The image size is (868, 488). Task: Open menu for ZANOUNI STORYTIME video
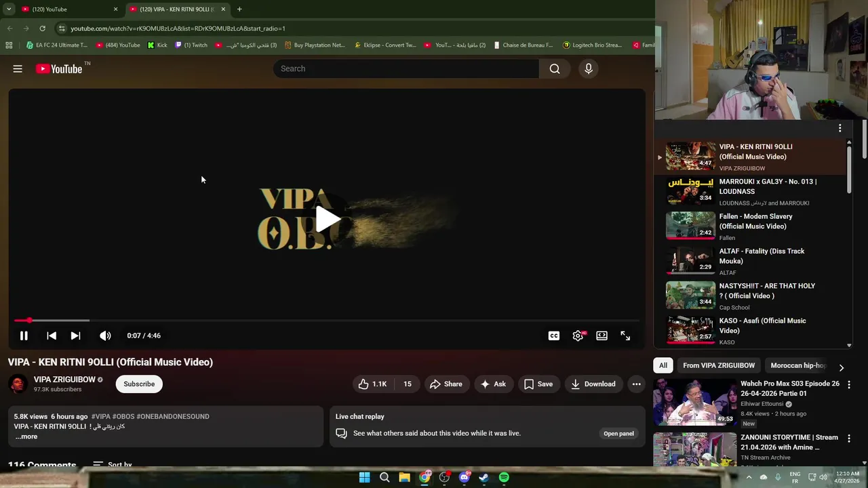point(848,438)
